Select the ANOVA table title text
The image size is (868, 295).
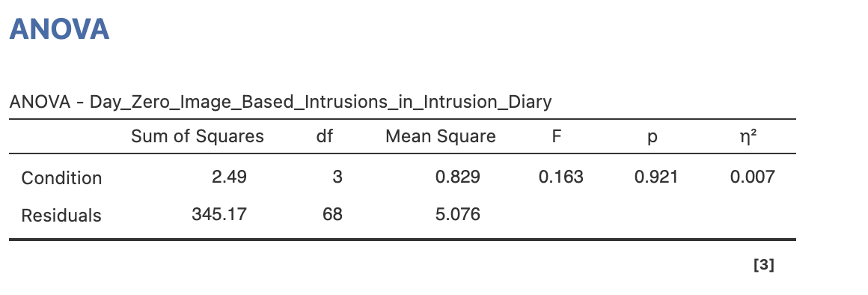281,102
